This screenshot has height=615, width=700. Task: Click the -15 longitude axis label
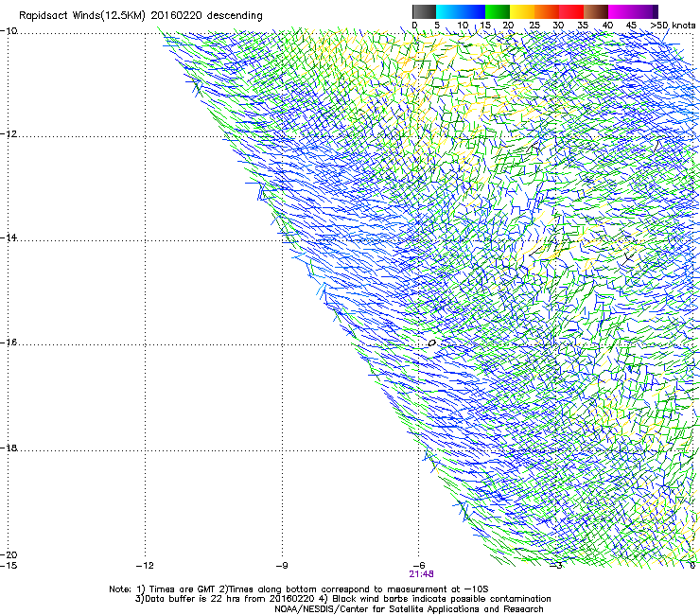tap(9, 566)
